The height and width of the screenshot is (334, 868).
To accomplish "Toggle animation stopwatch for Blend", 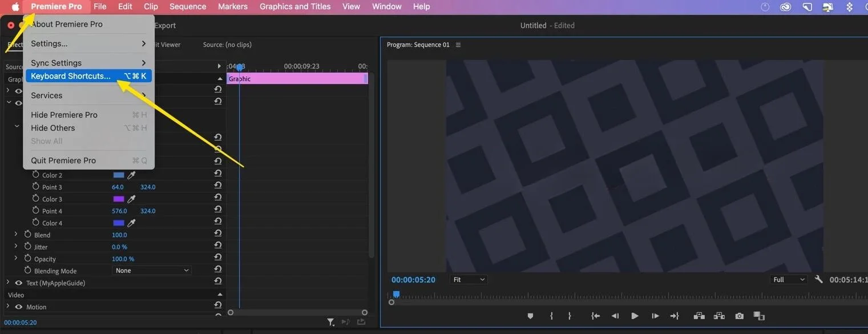I will [x=27, y=235].
